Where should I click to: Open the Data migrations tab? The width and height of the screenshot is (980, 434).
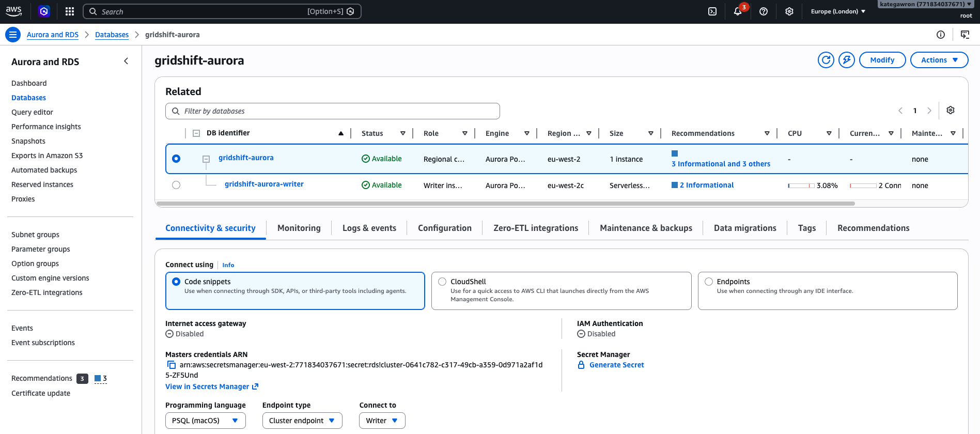[x=745, y=228]
